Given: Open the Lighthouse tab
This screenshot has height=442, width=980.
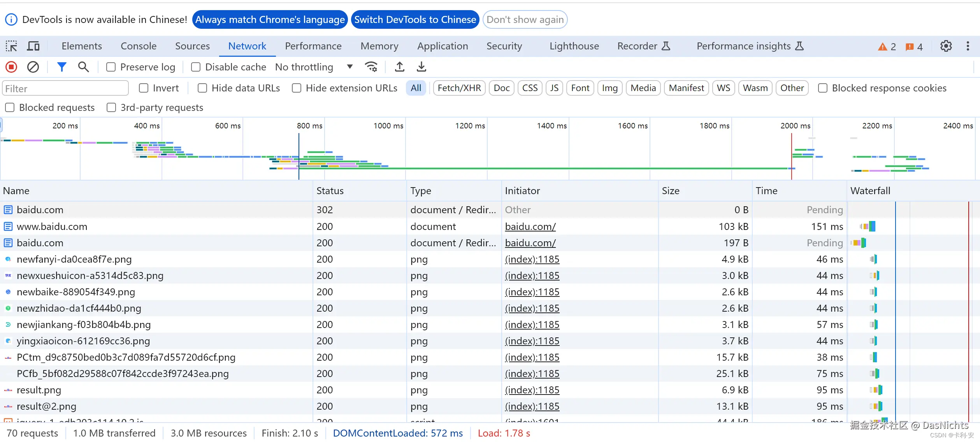Looking at the screenshot, I should point(574,46).
